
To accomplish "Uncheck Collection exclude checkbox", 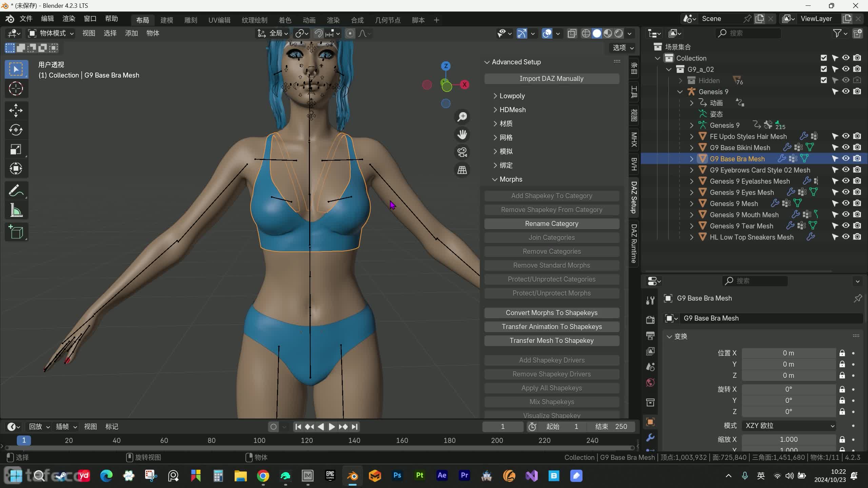I will click(824, 58).
